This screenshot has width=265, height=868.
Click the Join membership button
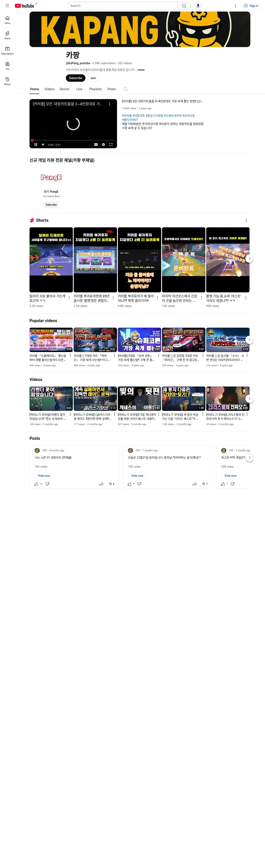pos(93,78)
